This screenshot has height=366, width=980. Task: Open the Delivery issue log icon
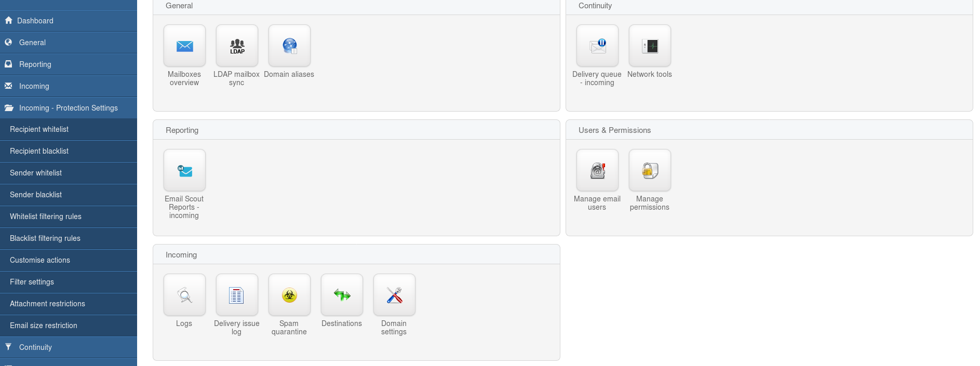pos(237,295)
